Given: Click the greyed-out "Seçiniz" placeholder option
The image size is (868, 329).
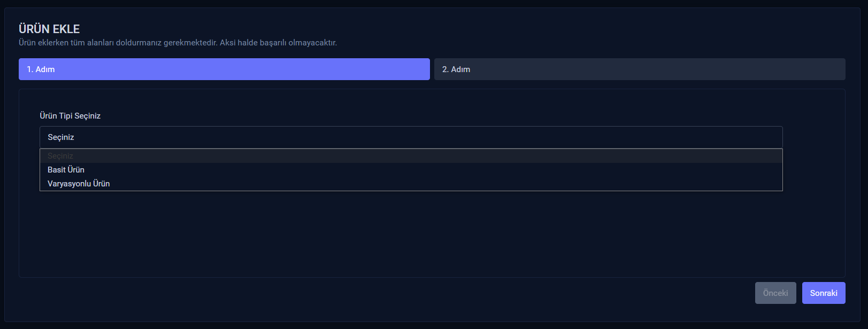Looking at the screenshot, I should point(60,156).
